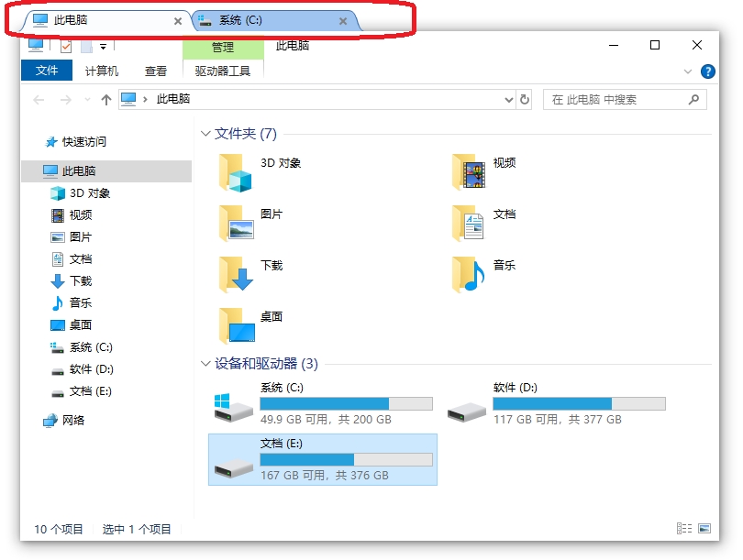Select the 软件 (D:) drive icon
This screenshot has width=743, height=560.
(x=467, y=412)
